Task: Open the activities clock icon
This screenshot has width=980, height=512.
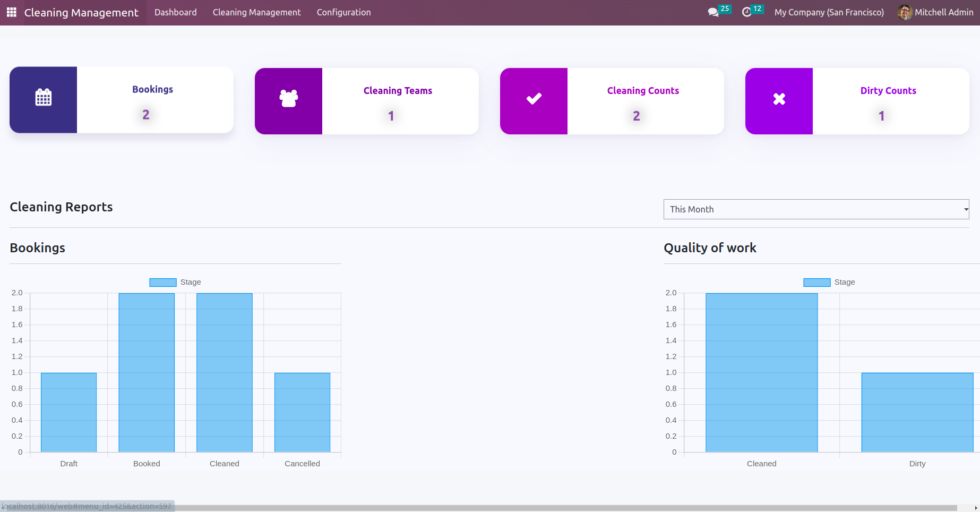Action: 746,12
